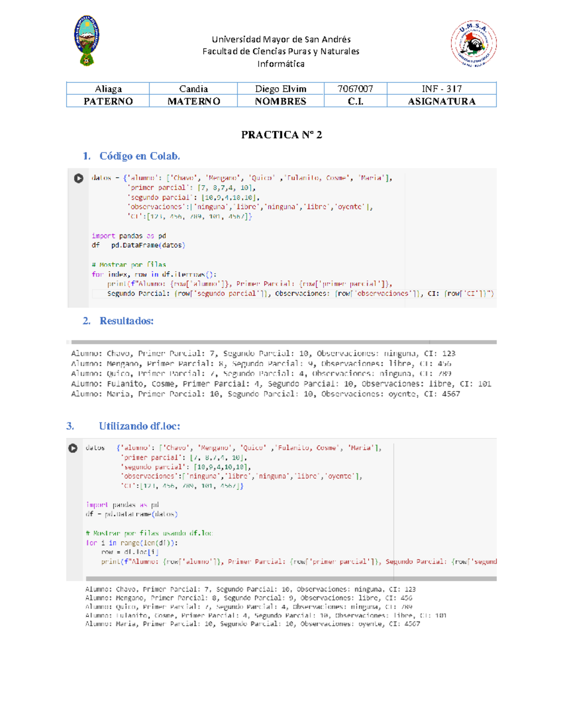Click the '# Mostrar por filas usando df.loc' comment
Image resolution: width=563 pixels, height=728 pixels.
149,533
